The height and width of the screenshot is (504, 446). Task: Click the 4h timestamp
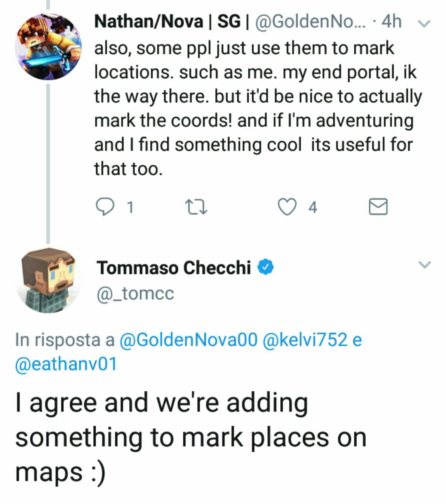click(x=392, y=22)
